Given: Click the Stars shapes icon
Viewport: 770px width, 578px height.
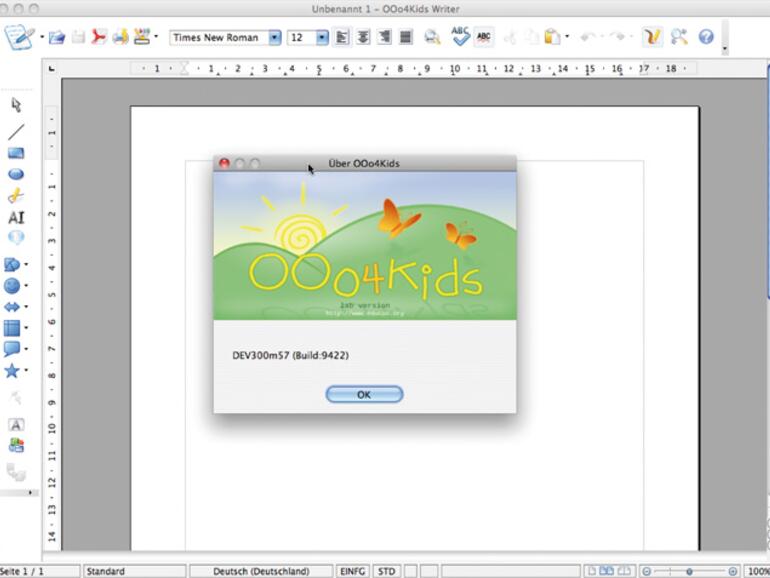Looking at the screenshot, I should point(12,371).
